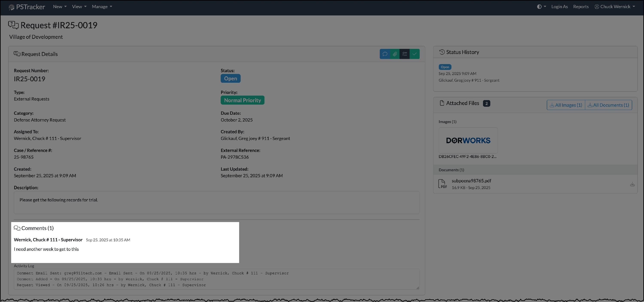Click Login As in navbar
The image size is (644, 302).
coord(559,7)
